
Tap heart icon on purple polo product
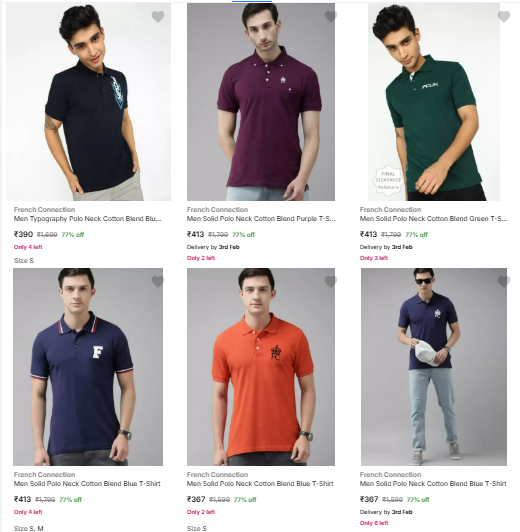[331, 16]
